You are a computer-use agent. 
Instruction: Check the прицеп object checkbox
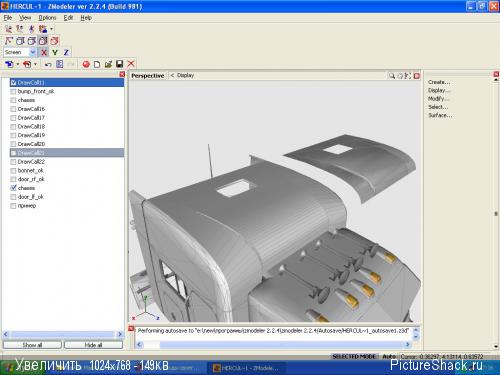[x=13, y=206]
